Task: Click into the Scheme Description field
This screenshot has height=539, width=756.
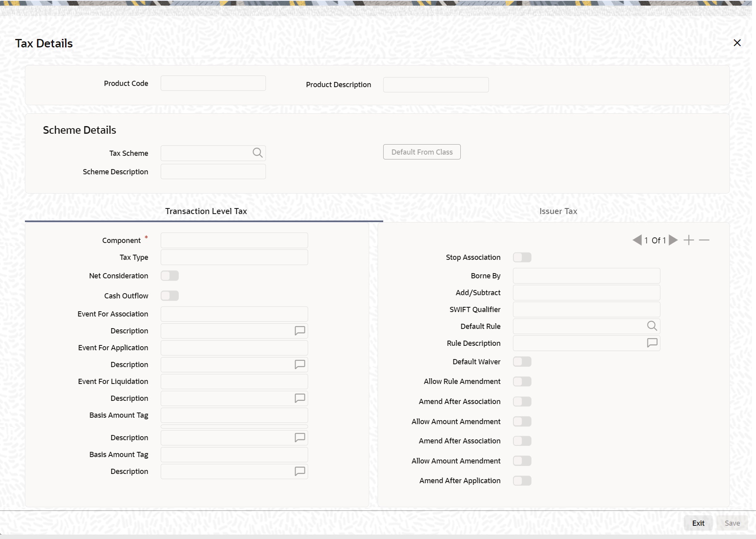Action: [x=213, y=171]
